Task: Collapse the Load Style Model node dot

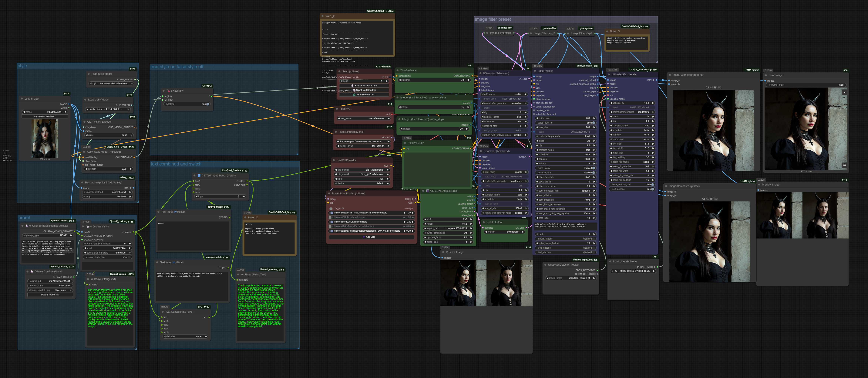Action: (88, 74)
